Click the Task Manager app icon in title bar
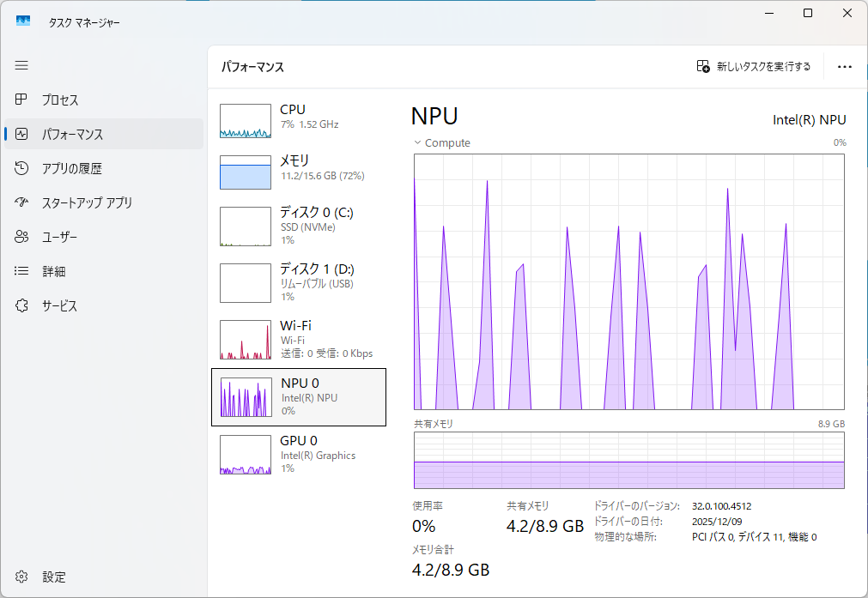This screenshot has width=868, height=598. click(22, 21)
